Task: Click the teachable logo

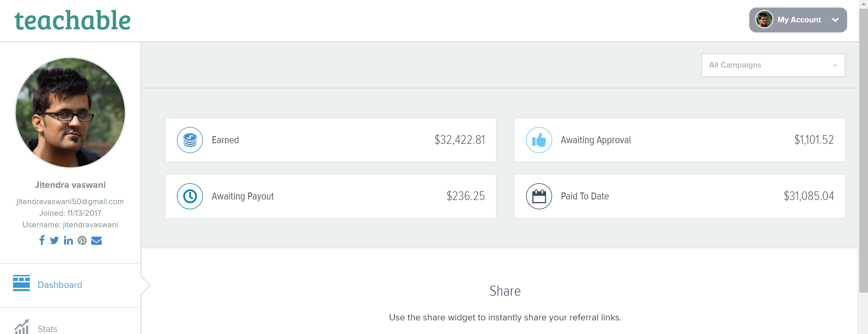Action: click(72, 20)
